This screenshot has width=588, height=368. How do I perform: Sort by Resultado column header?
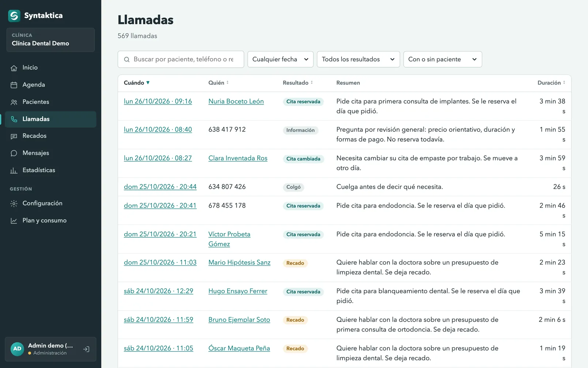pyautogui.click(x=298, y=83)
